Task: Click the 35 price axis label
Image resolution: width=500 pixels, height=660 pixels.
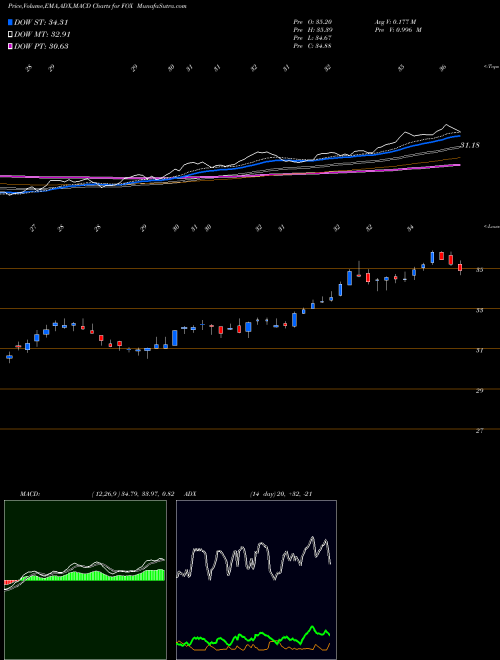Action: click(479, 270)
